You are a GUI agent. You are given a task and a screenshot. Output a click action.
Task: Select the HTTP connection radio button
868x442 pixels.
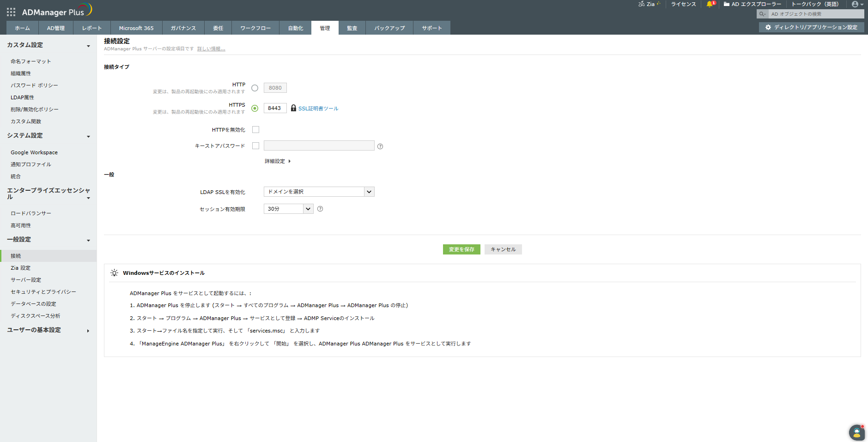[x=255, y=88]
